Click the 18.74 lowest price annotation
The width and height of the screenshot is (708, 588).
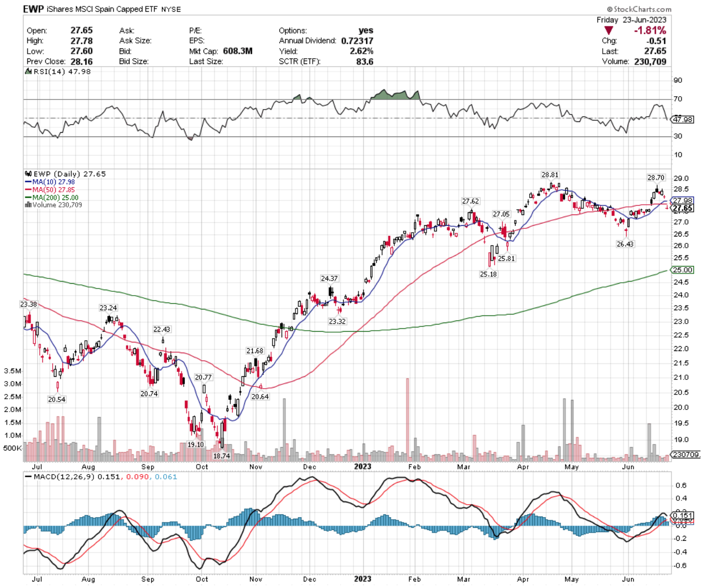(x=221, y=456)
